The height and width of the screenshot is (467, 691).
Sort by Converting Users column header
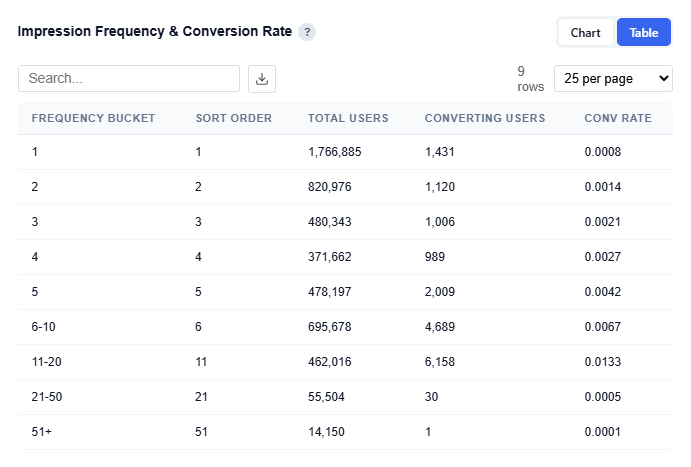485,118
